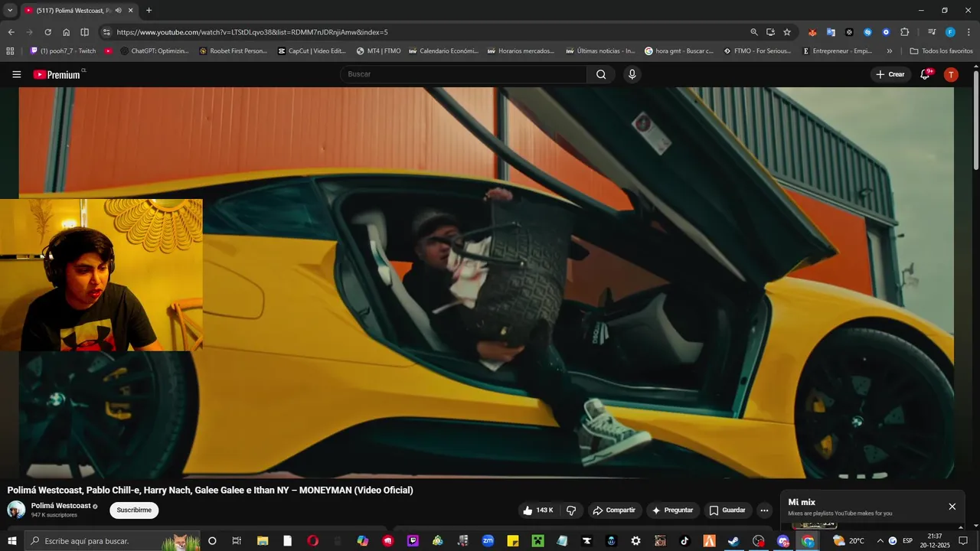Open the Calendario Económico bookmark

tap(443, 51)
